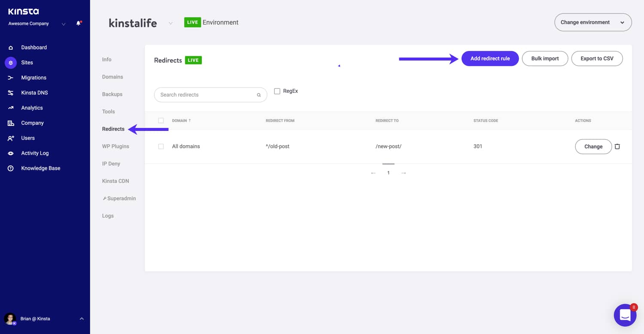The width and height of the screenshot is (644, 334).
Task: Open Migrations from the sidebar icon
Action: [x=11, y=77]
